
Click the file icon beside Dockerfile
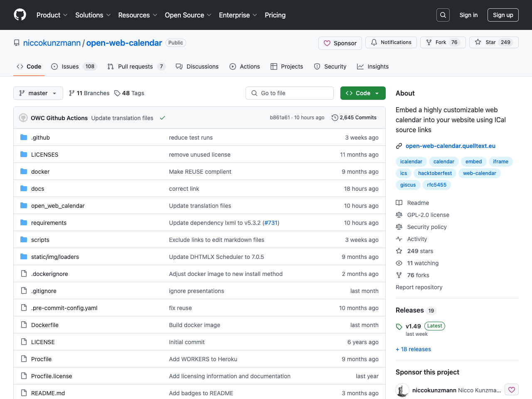pos(24,325)
